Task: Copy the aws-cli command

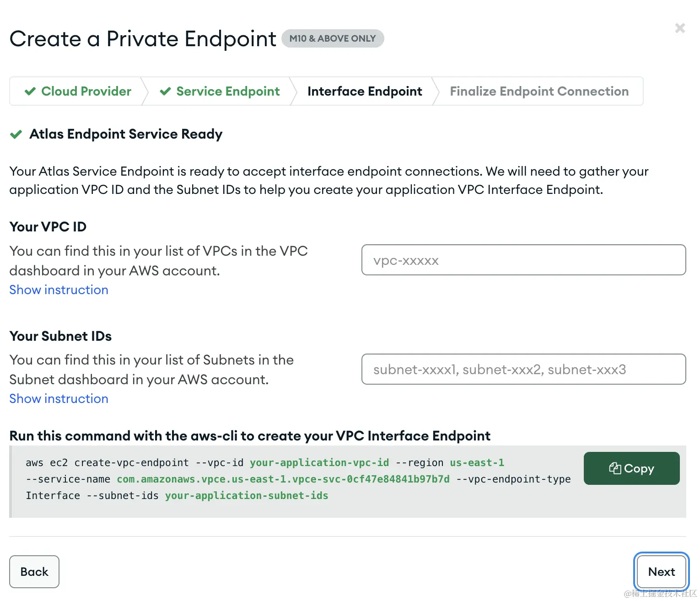Action: click(x=631, y=468)
